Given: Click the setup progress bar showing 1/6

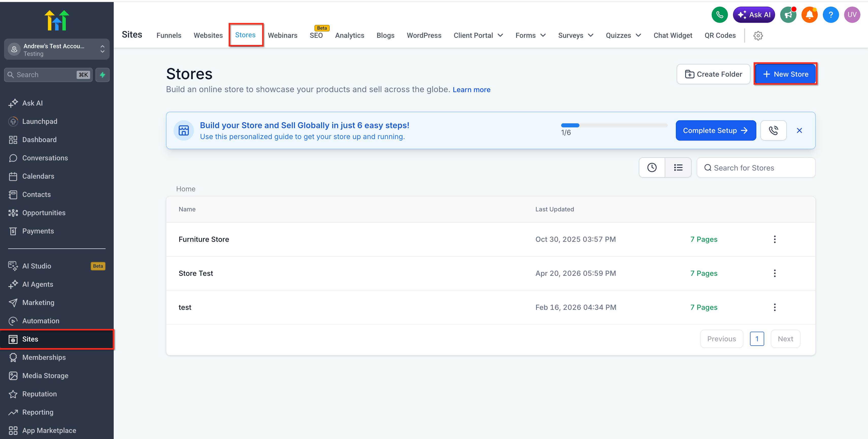Looking at the screenshot, I should (x=614, y=125).
